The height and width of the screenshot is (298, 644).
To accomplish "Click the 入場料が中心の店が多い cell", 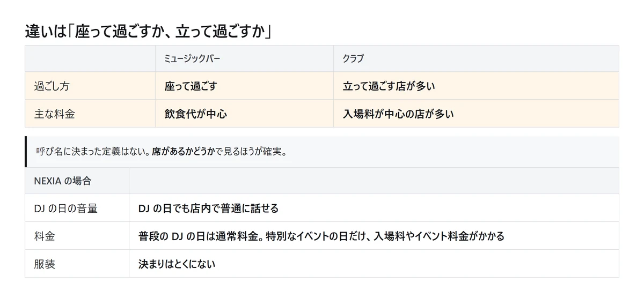I will 476,114.
